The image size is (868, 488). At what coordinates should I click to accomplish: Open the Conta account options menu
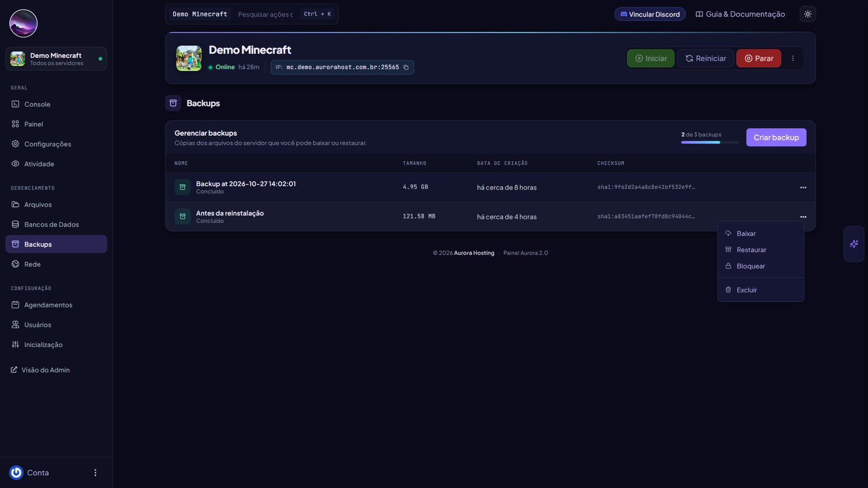[95, 473]
